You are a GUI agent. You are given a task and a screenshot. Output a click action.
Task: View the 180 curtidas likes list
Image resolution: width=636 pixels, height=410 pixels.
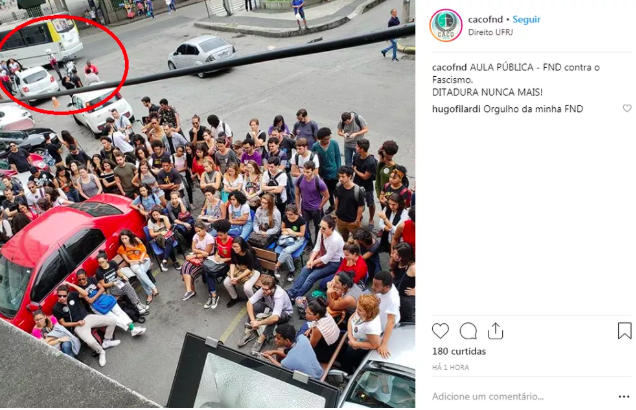pos(459,351)
